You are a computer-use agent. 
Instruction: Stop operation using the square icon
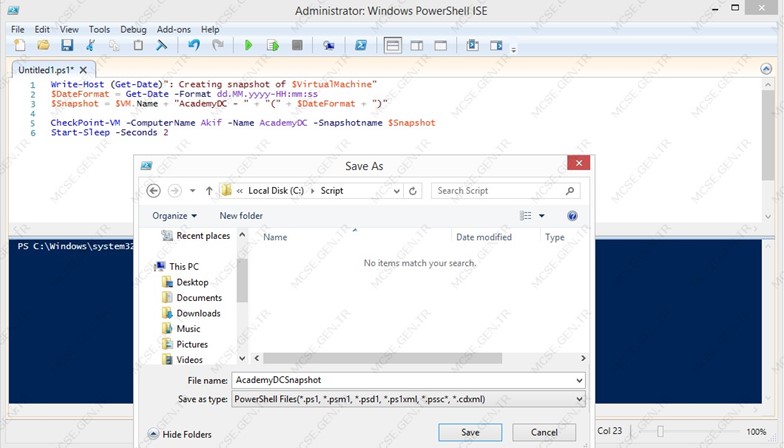tap(297, 46)
